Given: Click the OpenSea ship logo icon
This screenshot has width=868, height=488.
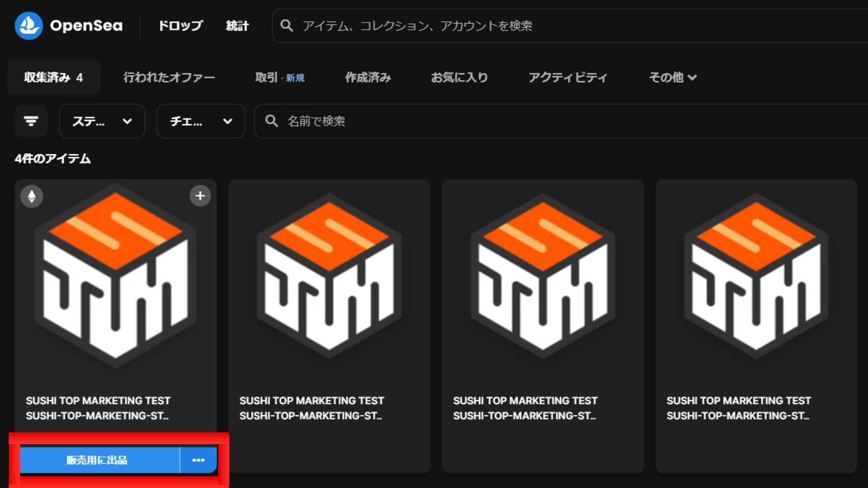Looking at the screenshot, I should (28, 26).
